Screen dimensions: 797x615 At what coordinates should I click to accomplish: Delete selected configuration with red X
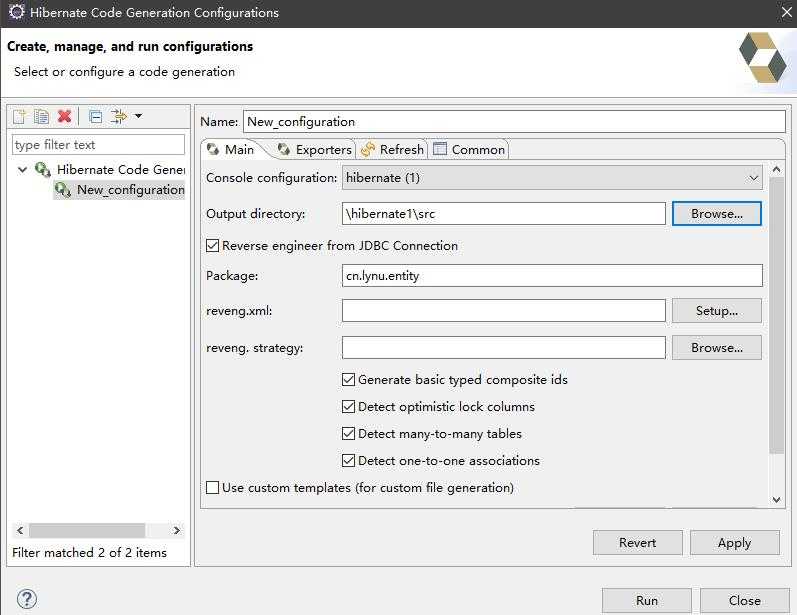[x=65, y=116]
